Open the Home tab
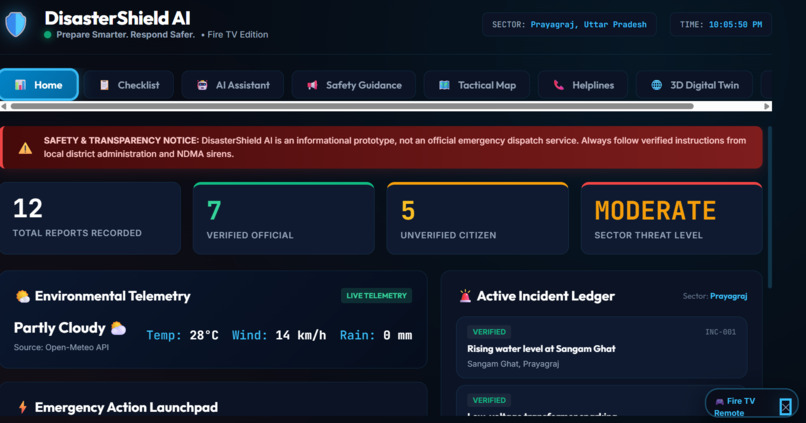The height and width of the screenshot is (423, 806). pos(39,85)
